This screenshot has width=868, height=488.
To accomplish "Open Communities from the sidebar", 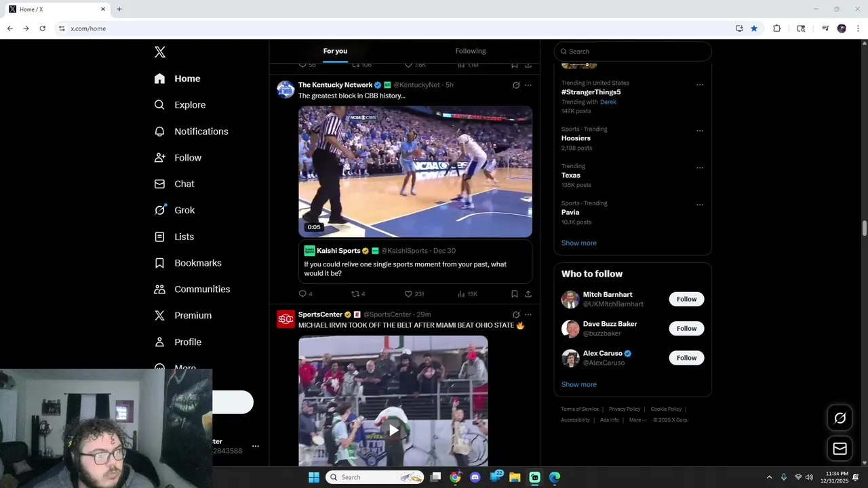I will (x=192, y=289).
